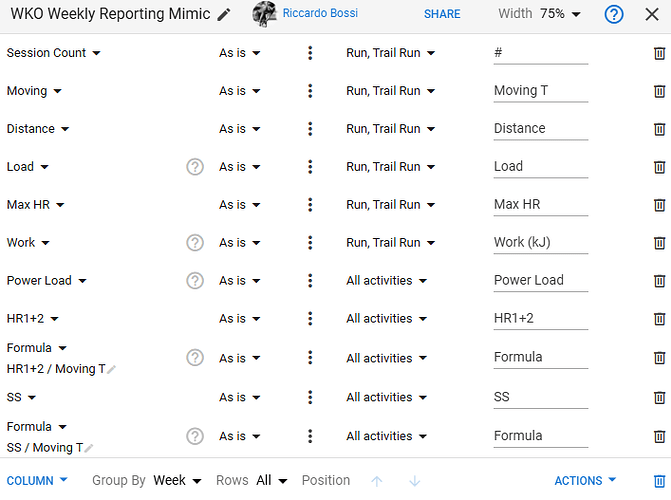Open help for the Work metric

[x=195, y=243]
